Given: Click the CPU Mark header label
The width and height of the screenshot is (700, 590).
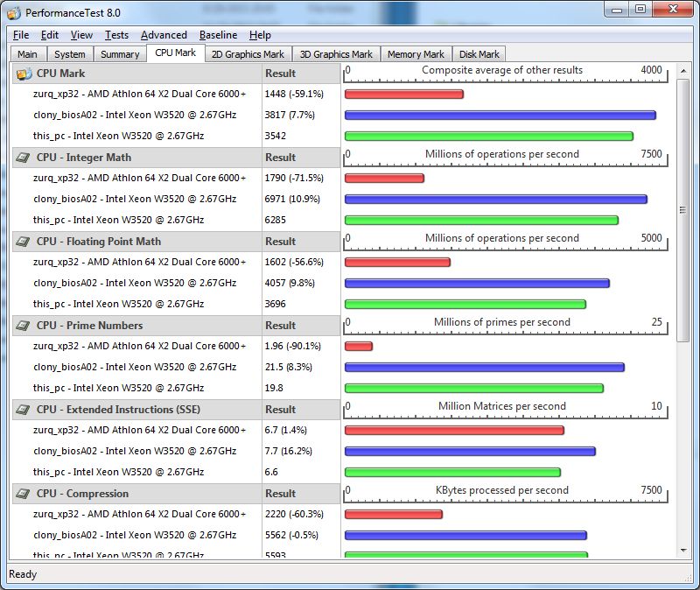Looking at the screenshot, I should [x=60, y=74].
